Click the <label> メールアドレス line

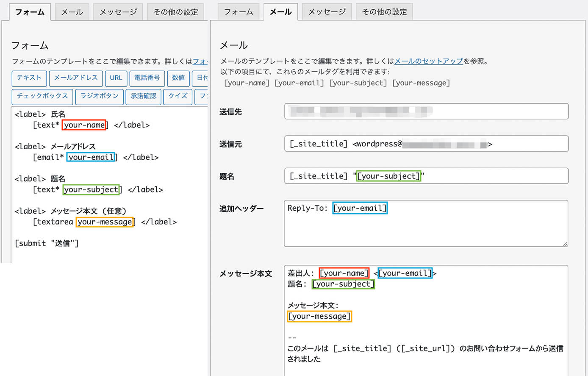(55, 147)
